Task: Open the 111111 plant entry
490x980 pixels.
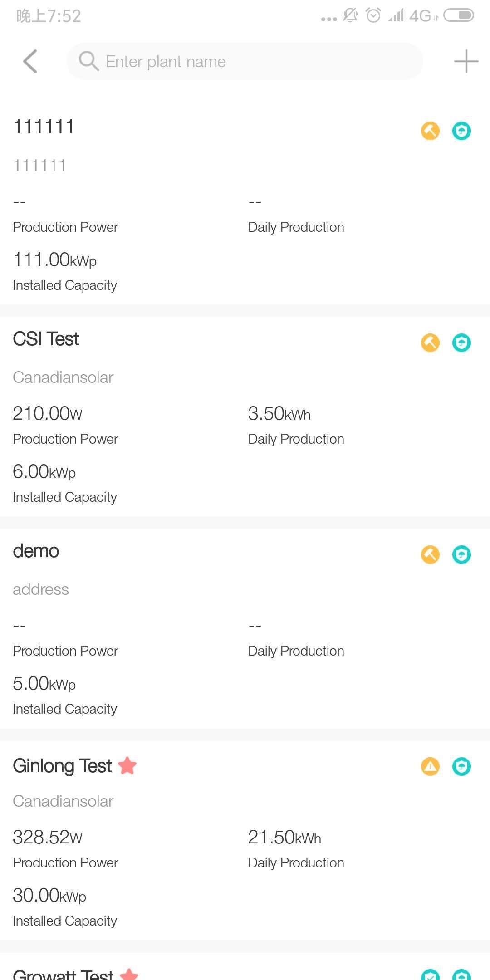Action: pos(245,204)
